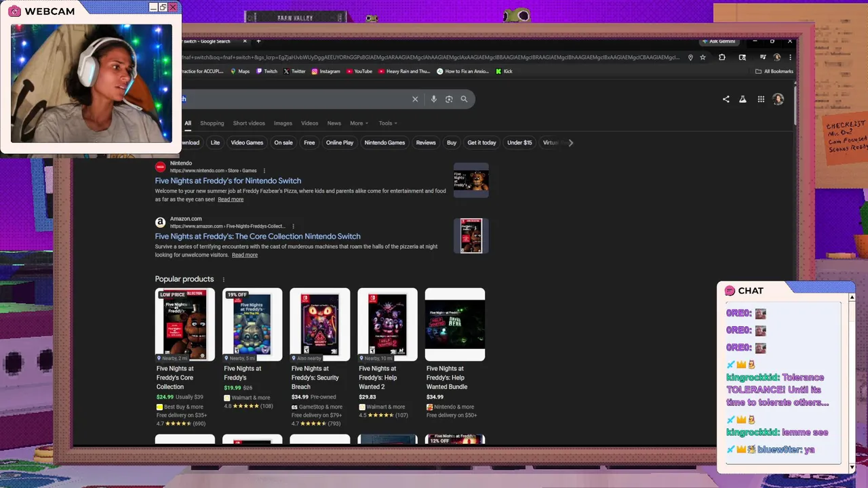Open Kick bookmark

[x=504, y=71]
